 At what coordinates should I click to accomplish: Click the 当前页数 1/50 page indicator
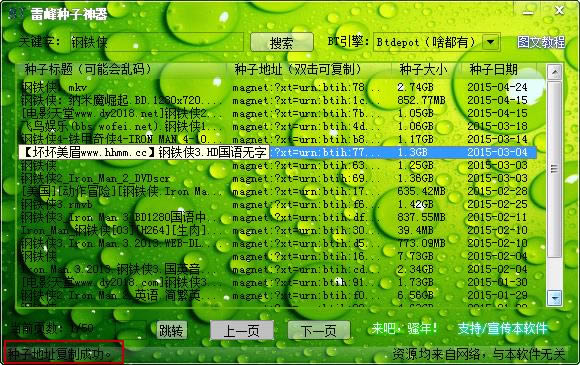coord(52,328)
